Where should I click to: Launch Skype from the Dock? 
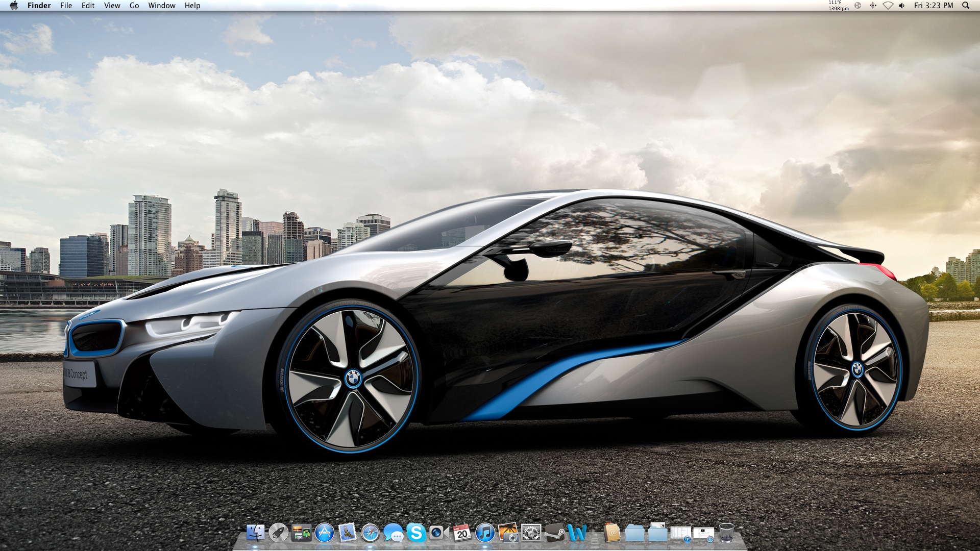coord(416,533)
